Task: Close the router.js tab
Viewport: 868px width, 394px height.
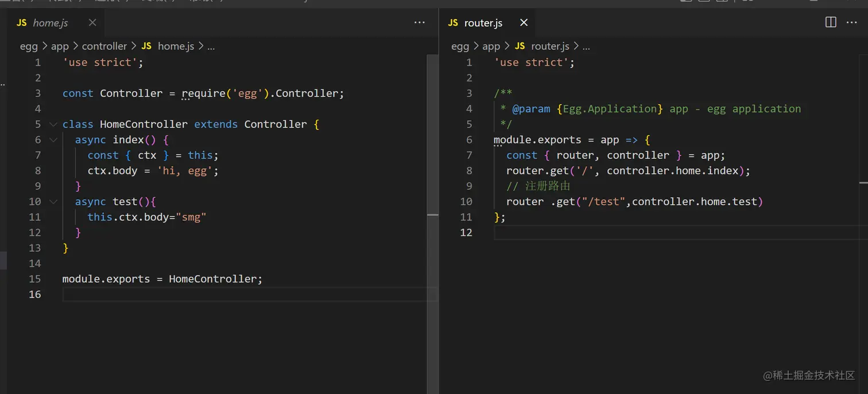Action: coord(524,22)
